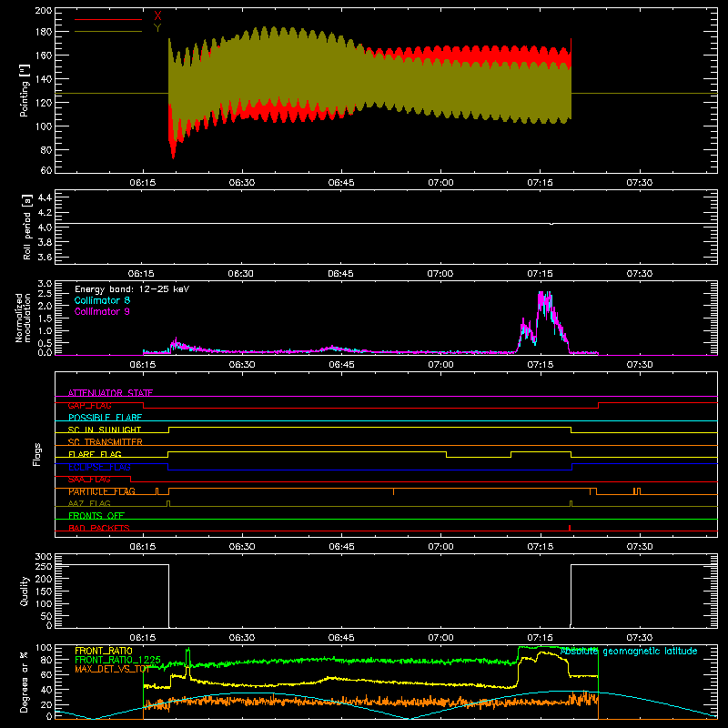This screenshot has width=728, height=728.
Task: Click the 'Quality' vertical axis title
Action: (25, 591)
